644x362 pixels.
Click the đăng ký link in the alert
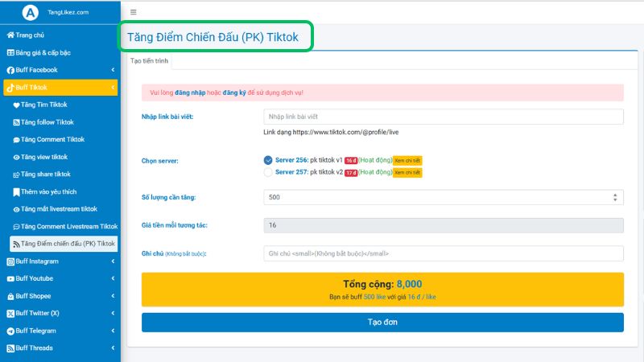[x=234, y=93]
